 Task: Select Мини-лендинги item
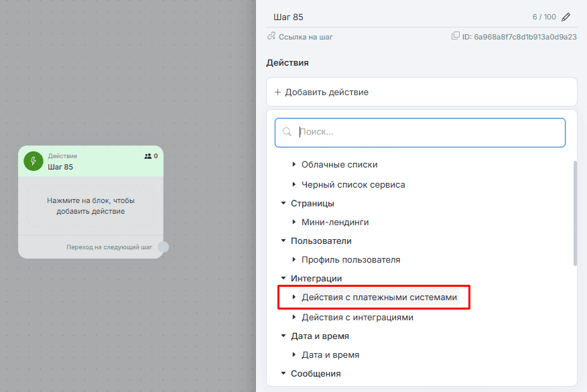pyautogui.click(x=335, y=222)
